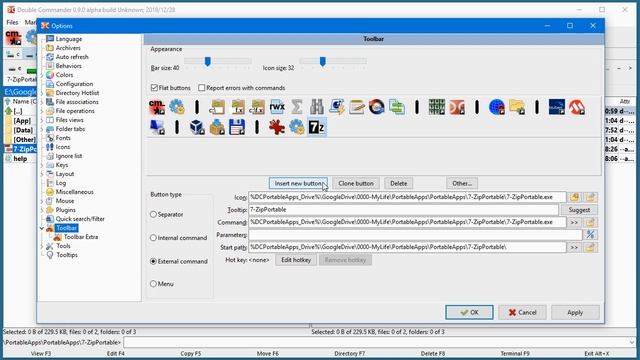Open the folder browse icon at the Command field's end
Image resolution: width=640 pixels, height=360 pixels.
click(x=590, y=222)
